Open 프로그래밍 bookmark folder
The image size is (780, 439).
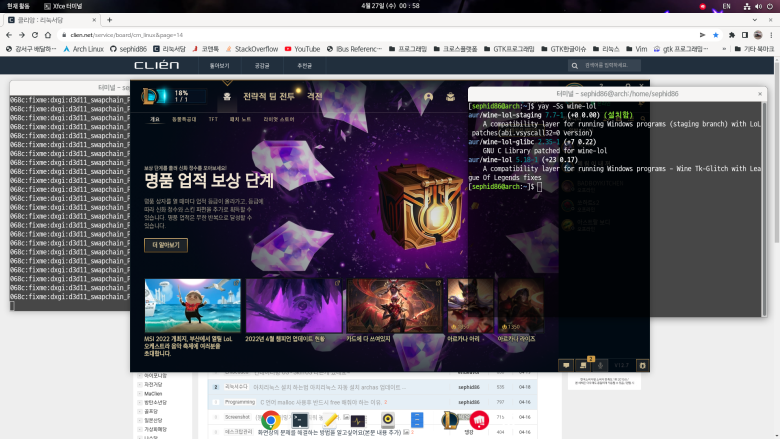(x=408, y=49)
